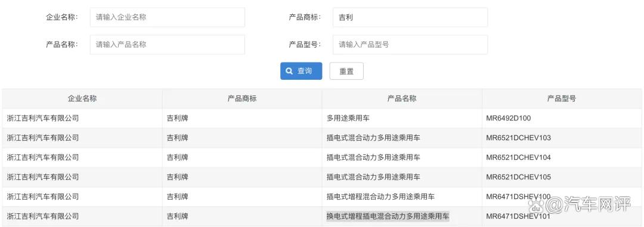Click the 产品型号 column header
The image size is (644, 227).
562,98
